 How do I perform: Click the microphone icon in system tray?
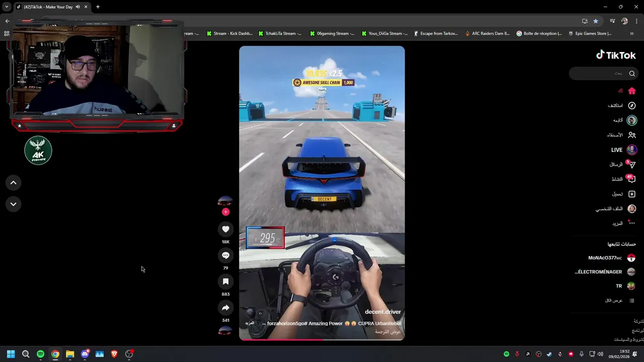pyautogui.click(x=582, y=354)
